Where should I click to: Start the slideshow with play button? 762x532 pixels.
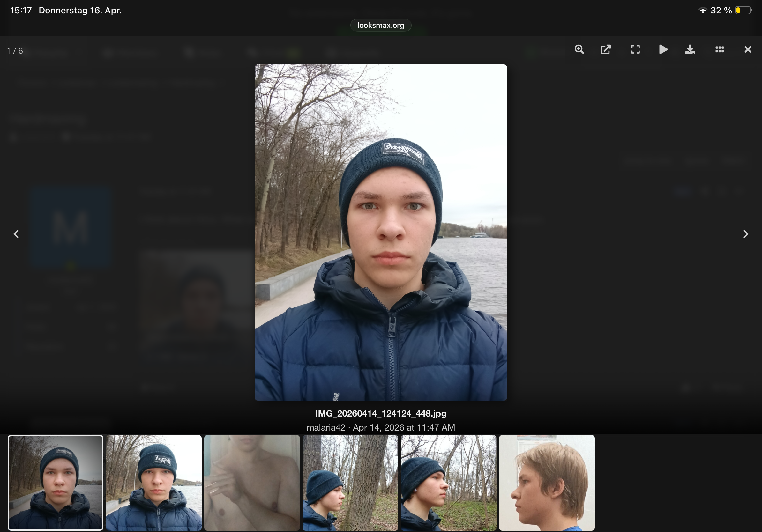(x=663, y=49)
